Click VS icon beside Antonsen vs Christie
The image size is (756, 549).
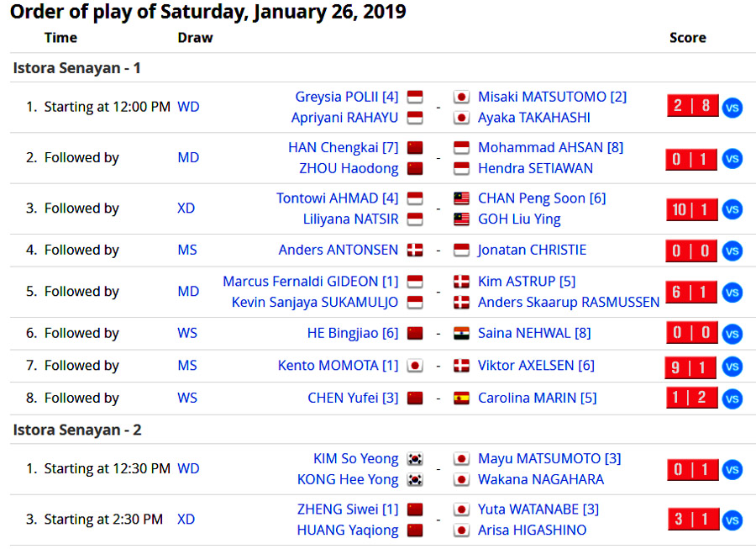coord(732,250)
